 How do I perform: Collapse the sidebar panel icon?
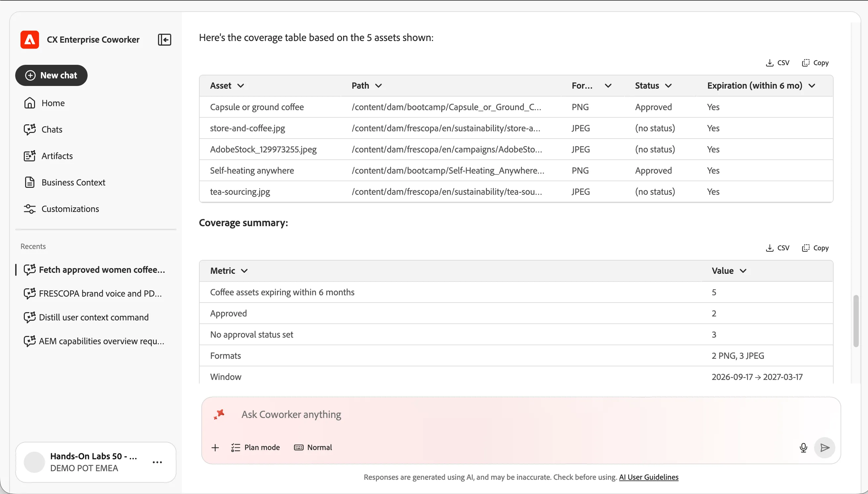(165, 40)
